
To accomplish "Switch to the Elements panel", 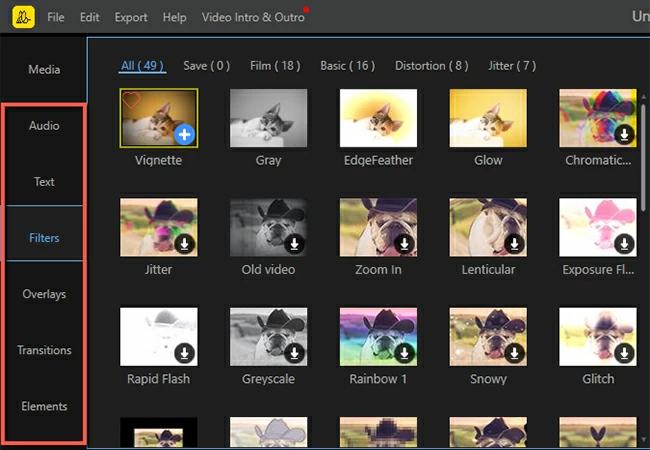I will [x=44, y=406].
